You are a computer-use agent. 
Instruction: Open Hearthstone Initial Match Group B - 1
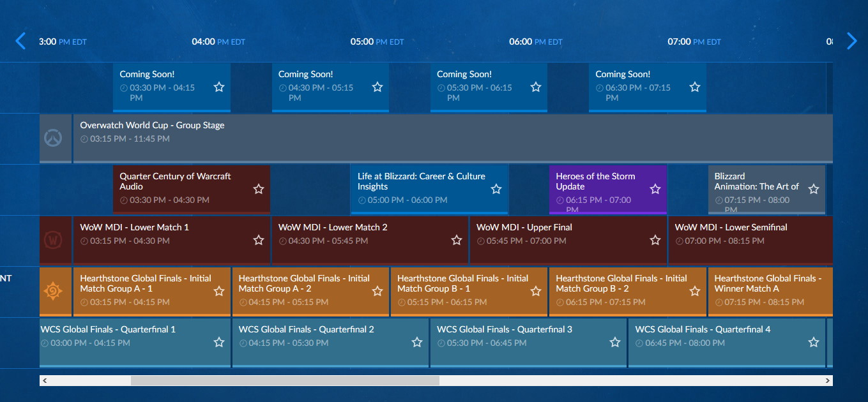tap(462, 283)
